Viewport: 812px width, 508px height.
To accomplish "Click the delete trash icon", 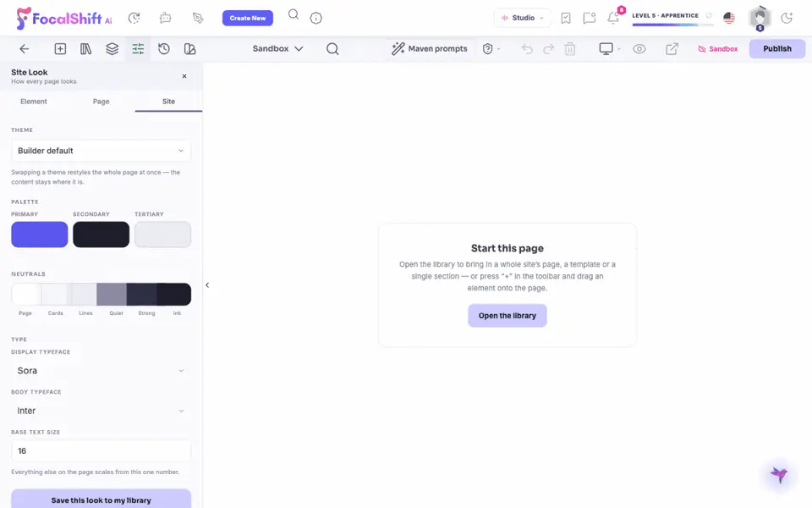I will pyautogui.click(x=569, y=49).
